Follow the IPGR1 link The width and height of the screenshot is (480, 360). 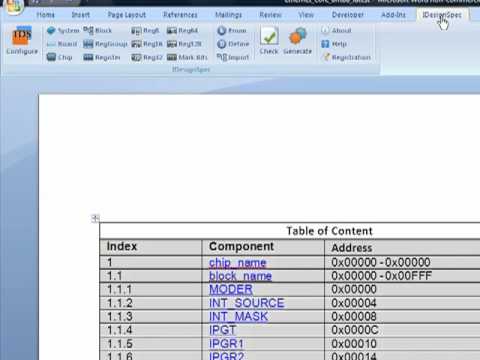pos(226,344)
